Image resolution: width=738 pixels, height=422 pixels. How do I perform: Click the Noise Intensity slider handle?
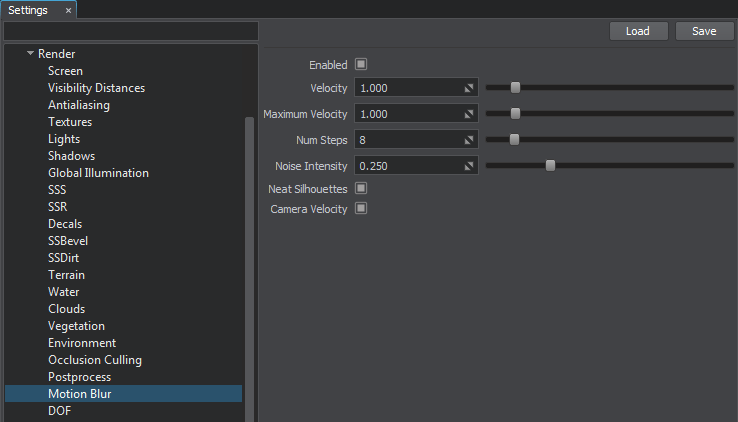[550, 165]
